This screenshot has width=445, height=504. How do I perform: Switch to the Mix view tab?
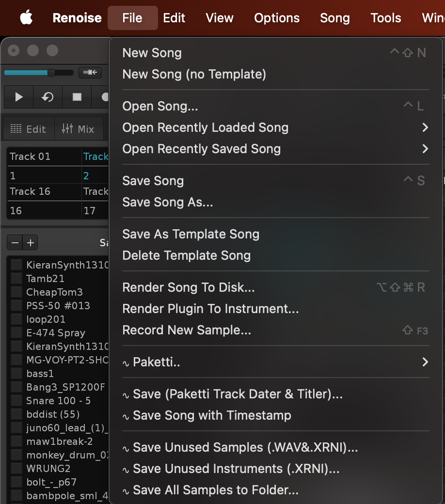(x=79, y=129)
